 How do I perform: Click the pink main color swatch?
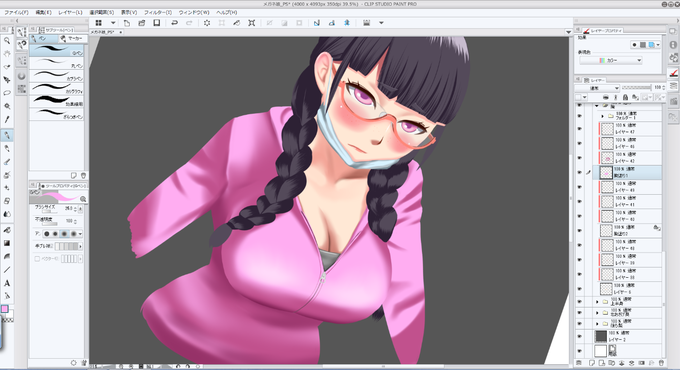tap(4, 309)
